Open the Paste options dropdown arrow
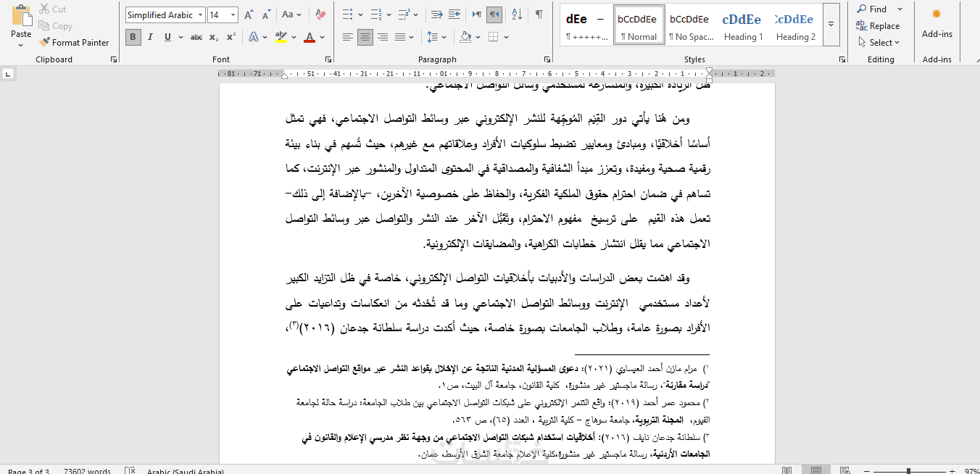The height and width of the screenshot is (474, 980). coord(21,45)
